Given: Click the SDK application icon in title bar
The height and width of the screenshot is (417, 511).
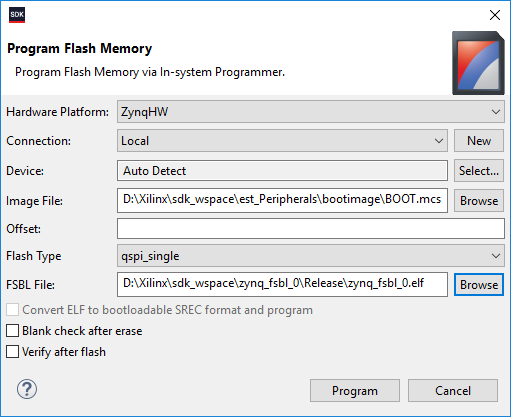Looking at the screenshot, I should point(17,15).
